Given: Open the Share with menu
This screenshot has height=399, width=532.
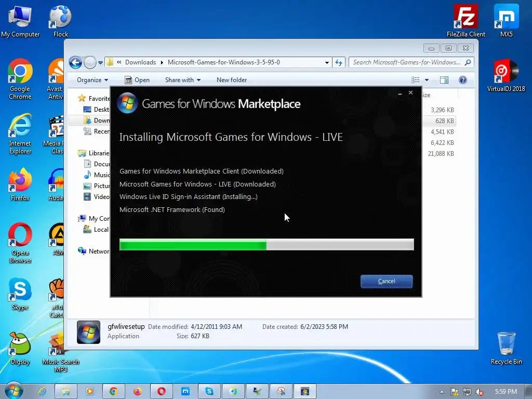Looking at the screenshot, I should click(x=183, y=80).
